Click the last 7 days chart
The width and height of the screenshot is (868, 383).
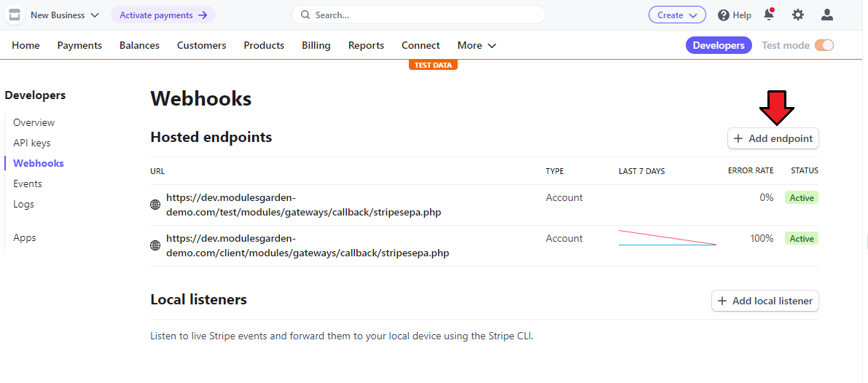point(667,237)
